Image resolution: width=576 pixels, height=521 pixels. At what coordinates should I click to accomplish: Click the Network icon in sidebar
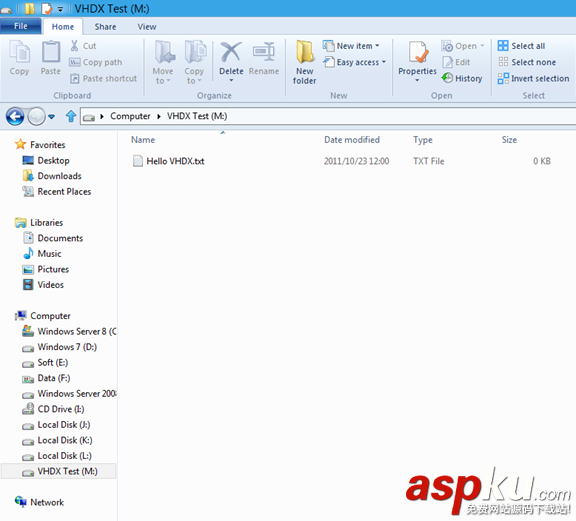click(x=21, y=501)
